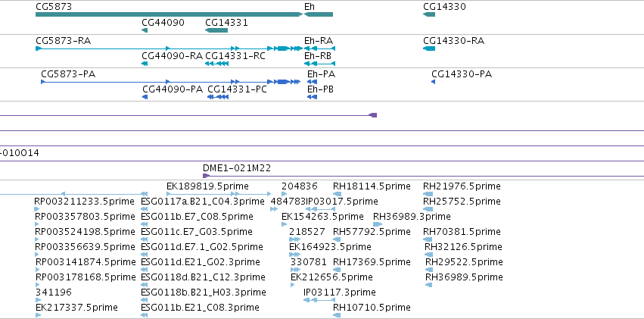The image size is (644, 319).
Task: Click the ESG011d.E21_G02.3prime label
Action: (x=201, y=262)
